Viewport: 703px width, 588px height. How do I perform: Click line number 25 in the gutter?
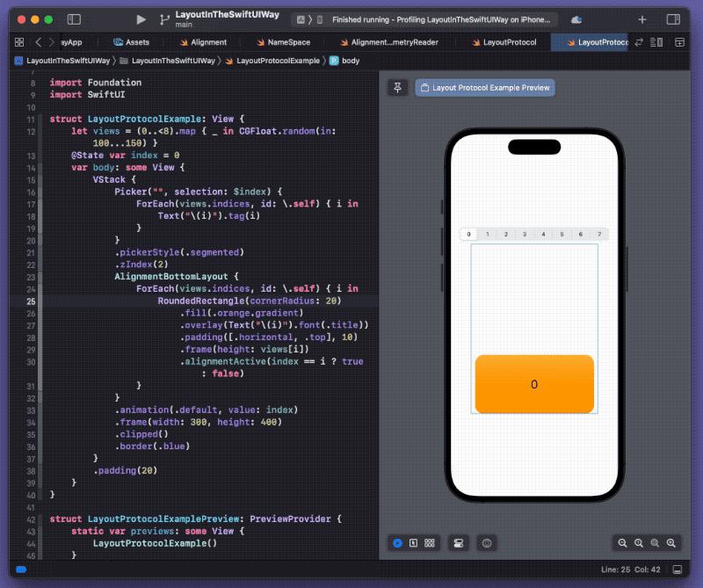coord(31,301)
